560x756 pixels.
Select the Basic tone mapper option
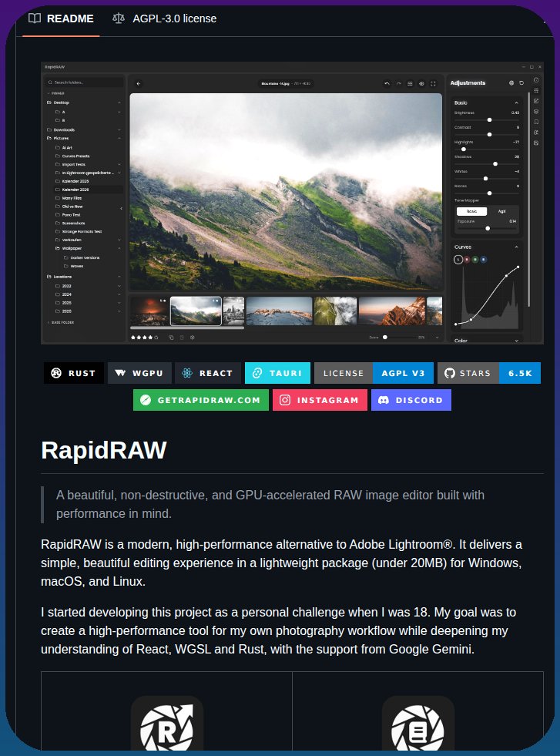(472, 211)
